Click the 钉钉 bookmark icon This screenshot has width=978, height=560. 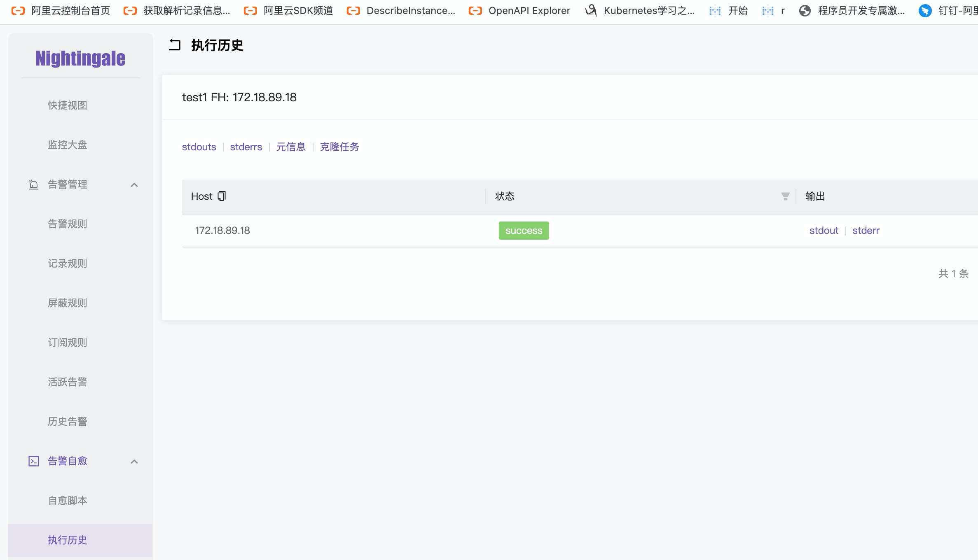coord(926,10)
